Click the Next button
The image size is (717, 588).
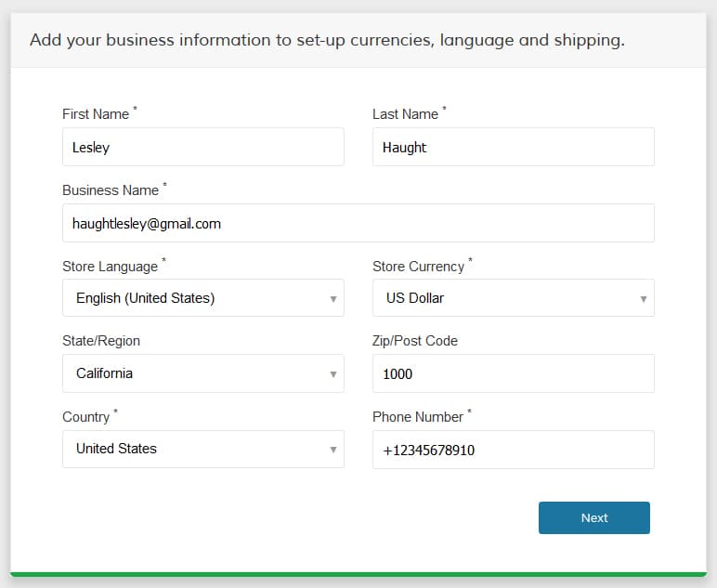pyautogui.click(x=594, y=517)
